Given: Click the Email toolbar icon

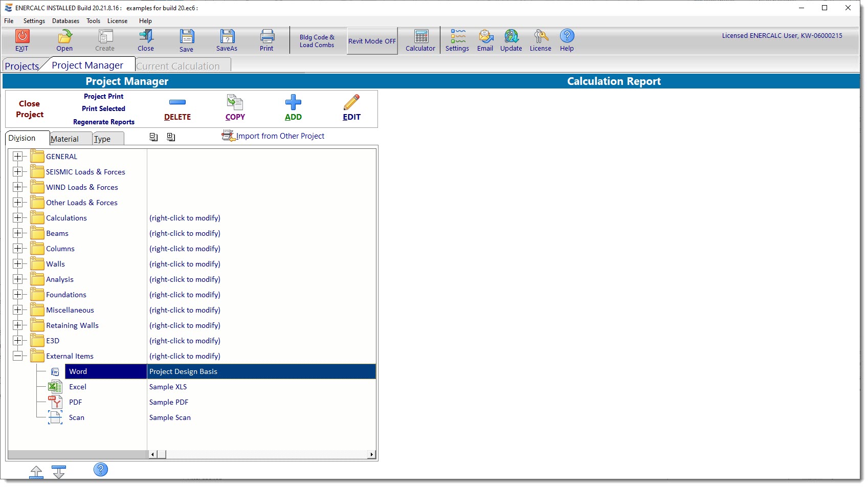Looking at the screenshot, I should click(485, 37).
